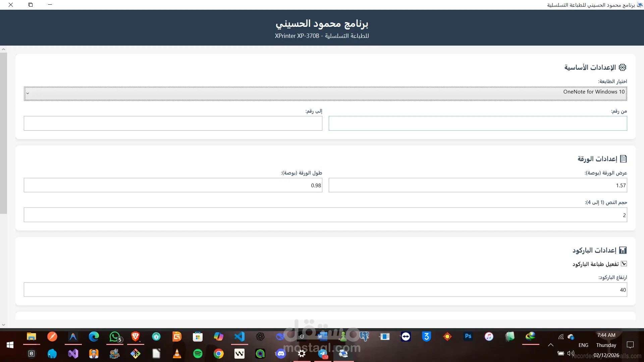This screenshot has width=644, height=362.
Task: Focus the paper width field showing 1.57
Action: [x=478, y=185]
